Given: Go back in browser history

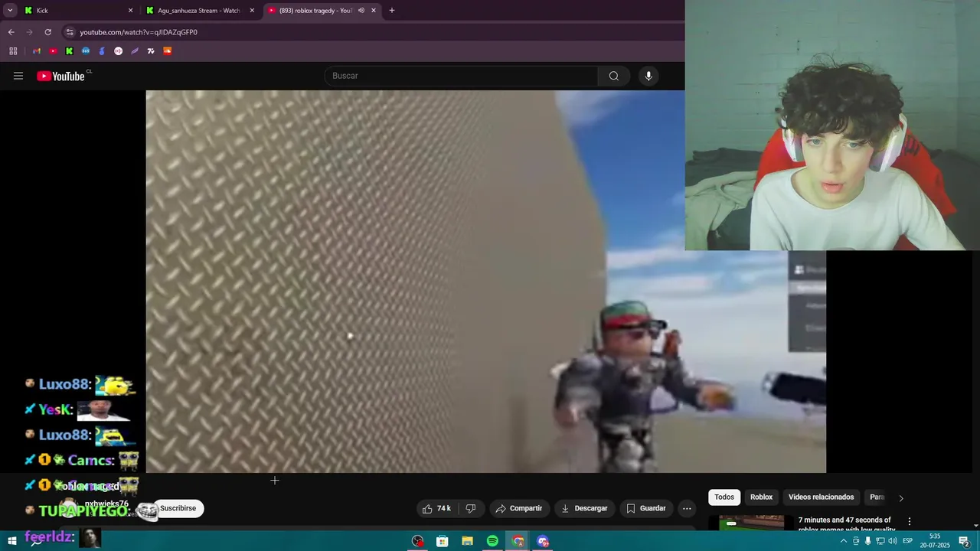Looking at the screenshot, I should point(11,32).
